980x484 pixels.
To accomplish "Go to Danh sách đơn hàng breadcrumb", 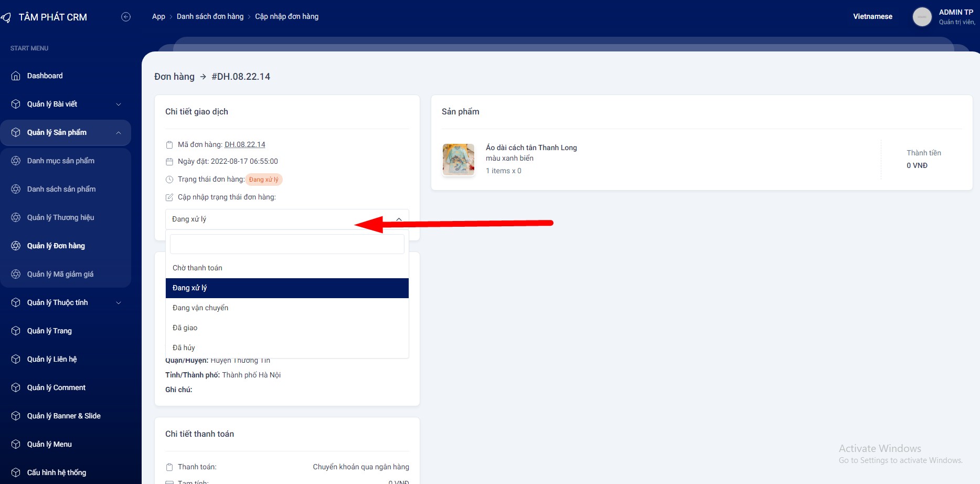I will [210, 17].
